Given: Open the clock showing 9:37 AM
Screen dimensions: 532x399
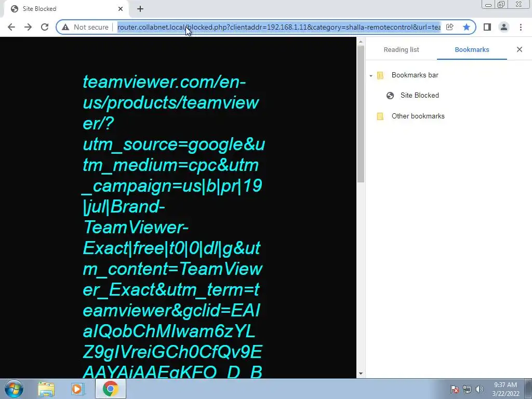Looking at the screenshot, I should click(x=506, y=389).
